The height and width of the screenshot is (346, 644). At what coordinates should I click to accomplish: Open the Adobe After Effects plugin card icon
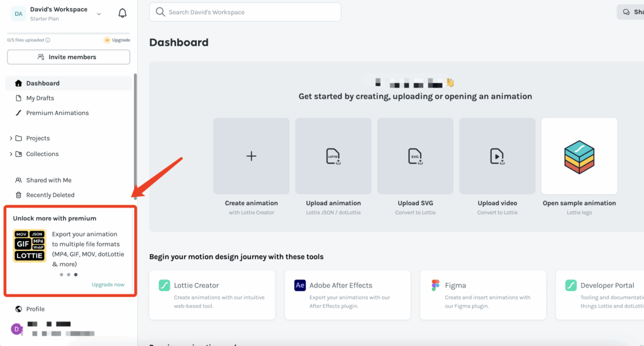click(x=300, y=286)
